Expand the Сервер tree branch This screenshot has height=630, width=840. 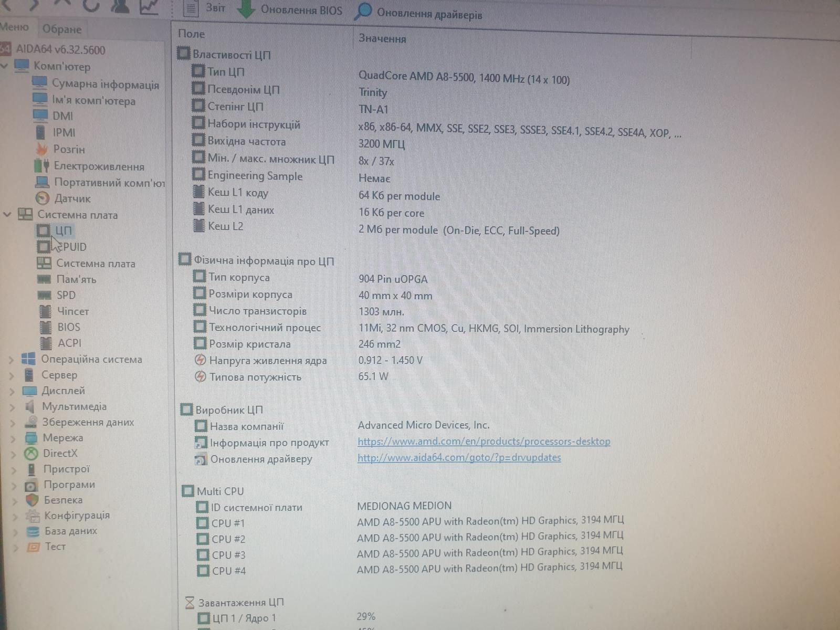tap(12, 375)
